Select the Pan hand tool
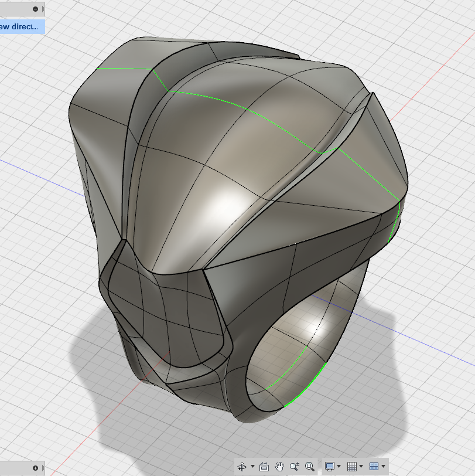Viewport: 475px width, 476px height. pyautogui.click(x=279, y=466)
